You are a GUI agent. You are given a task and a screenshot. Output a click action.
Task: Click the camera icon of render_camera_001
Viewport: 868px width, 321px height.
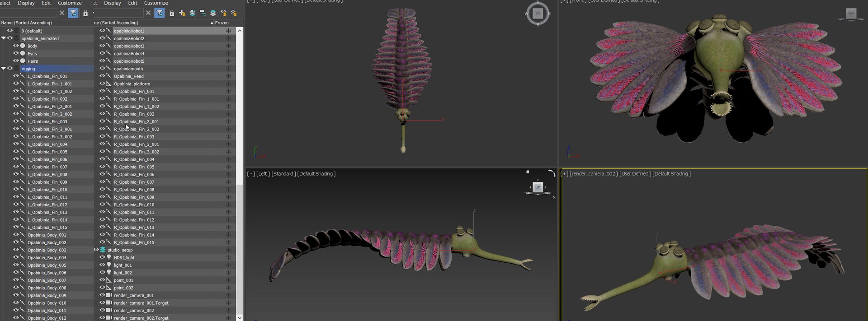coord(109,295)
